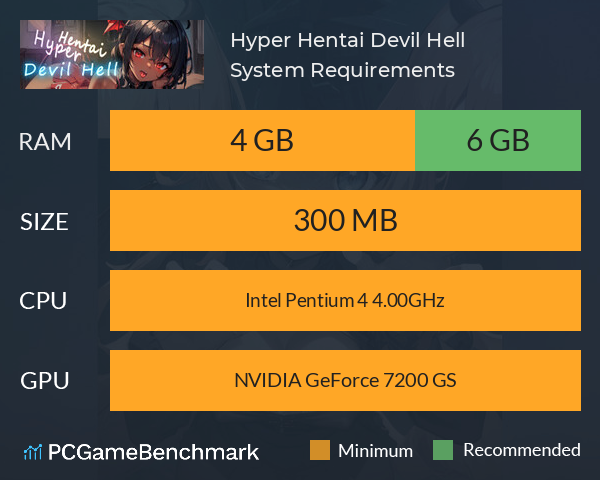Click the Hyper Hentai Devil Hell title text
Image resolution: width=600 pixels, height=480 pixels.
[x=347, y=41]
